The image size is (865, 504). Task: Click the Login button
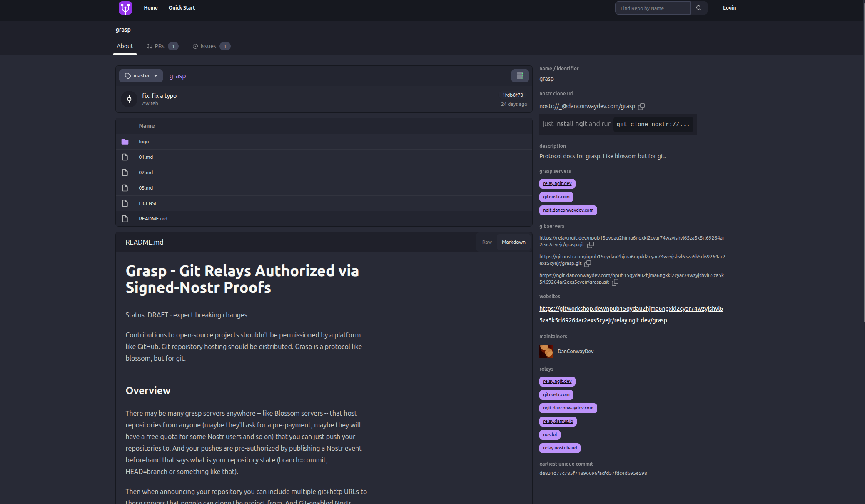[x=729, y=8]
